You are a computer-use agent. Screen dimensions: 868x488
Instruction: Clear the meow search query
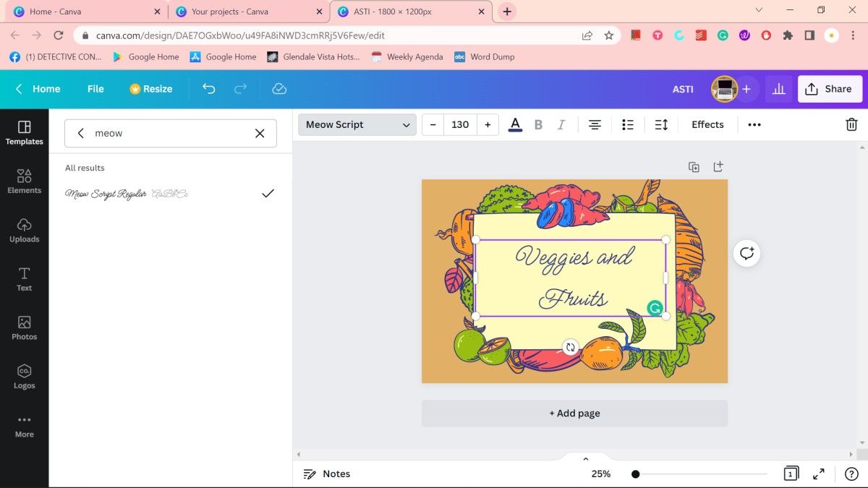coord(260,133)
